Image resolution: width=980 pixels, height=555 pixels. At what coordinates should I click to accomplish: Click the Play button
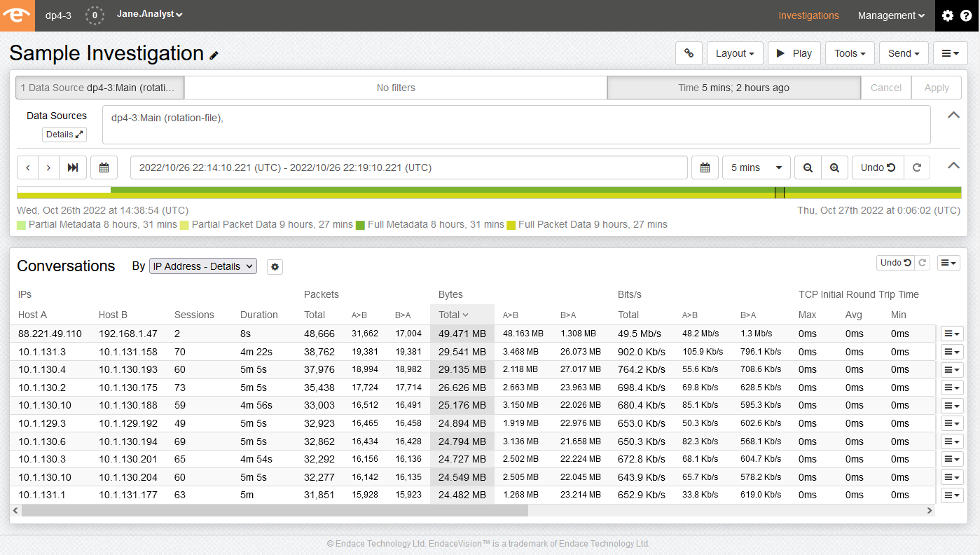[794, 53]
